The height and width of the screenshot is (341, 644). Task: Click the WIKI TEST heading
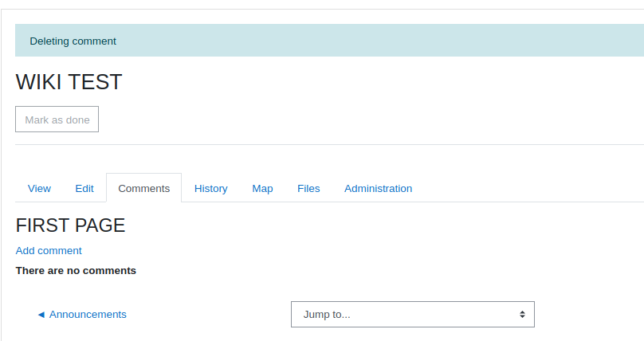[69, 81]
